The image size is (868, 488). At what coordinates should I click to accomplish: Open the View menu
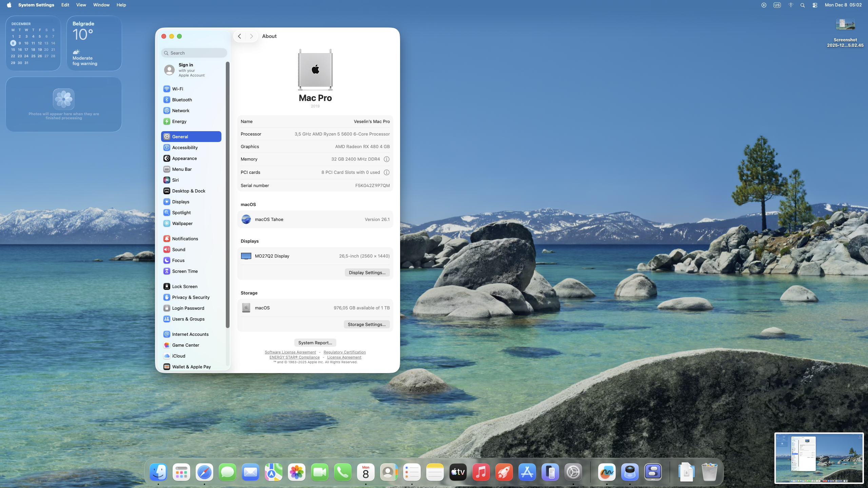(81, 5)
